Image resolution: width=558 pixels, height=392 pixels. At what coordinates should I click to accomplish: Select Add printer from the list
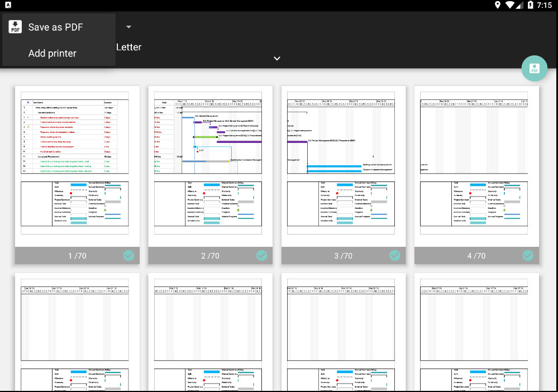pos(59,53)
